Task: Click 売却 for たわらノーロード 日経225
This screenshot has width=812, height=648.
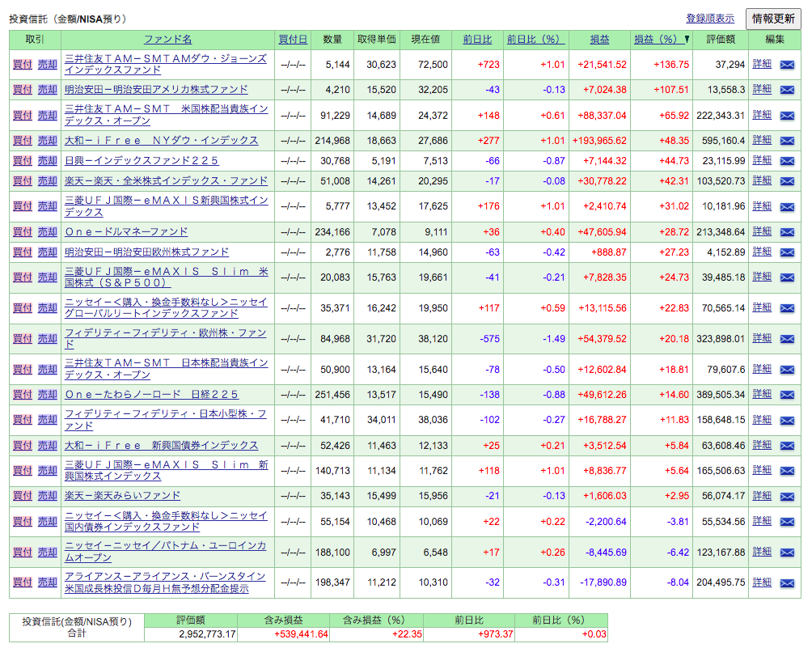Action: pos(47,394)
